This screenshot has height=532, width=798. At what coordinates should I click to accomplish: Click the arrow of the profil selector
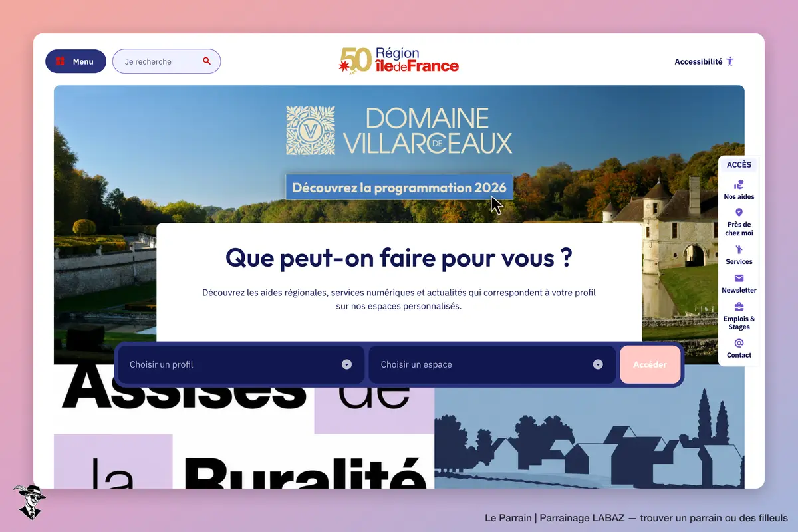click(346, 364)
